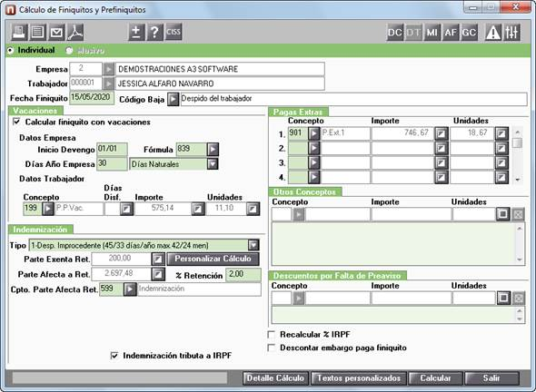Click the print icon in toolbar
The image size is (536, 392).
coord(19,33)
